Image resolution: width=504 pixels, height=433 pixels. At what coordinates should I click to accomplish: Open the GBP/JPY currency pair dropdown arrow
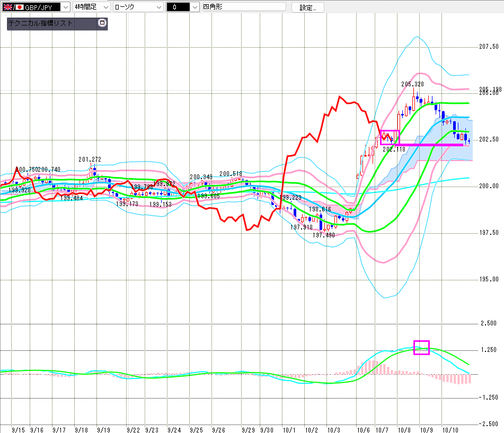tap(65, 7)
